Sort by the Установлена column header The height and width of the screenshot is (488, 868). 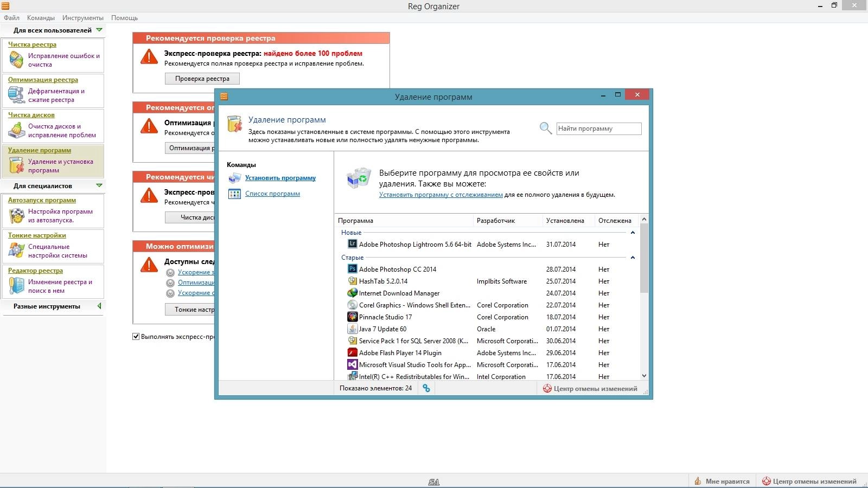tap(568, 220)
